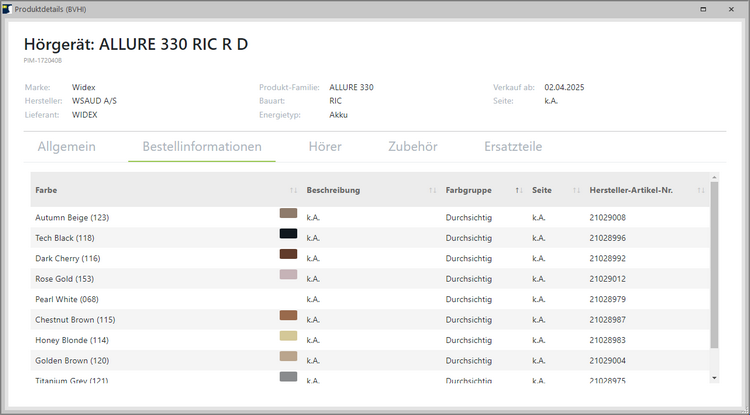Switch to the Hörer tab

325,146
